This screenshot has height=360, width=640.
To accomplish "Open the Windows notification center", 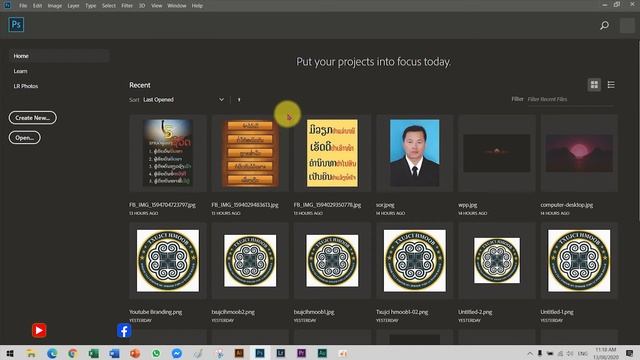I will pyautogui.click(x=629, y=353).
